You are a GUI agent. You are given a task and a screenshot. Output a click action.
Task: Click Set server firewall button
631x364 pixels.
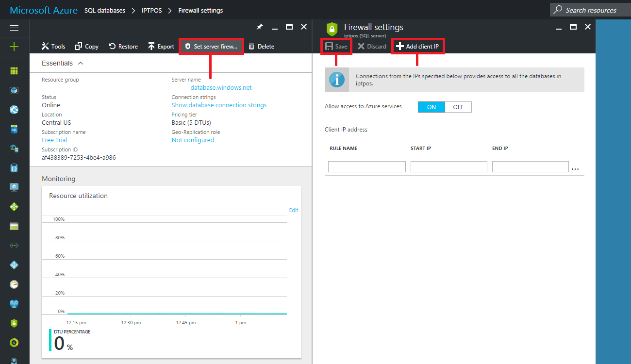pos(211,47)
